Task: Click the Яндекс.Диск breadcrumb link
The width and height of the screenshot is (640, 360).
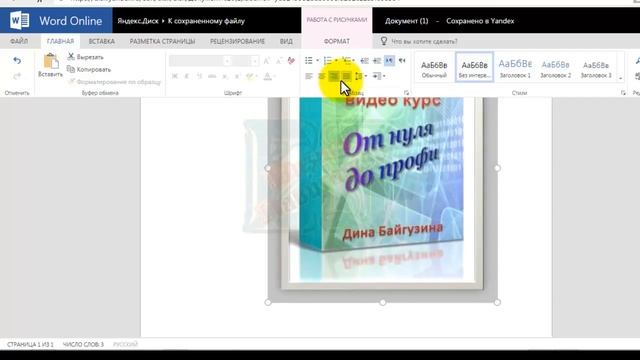Action: coord(138,21)
